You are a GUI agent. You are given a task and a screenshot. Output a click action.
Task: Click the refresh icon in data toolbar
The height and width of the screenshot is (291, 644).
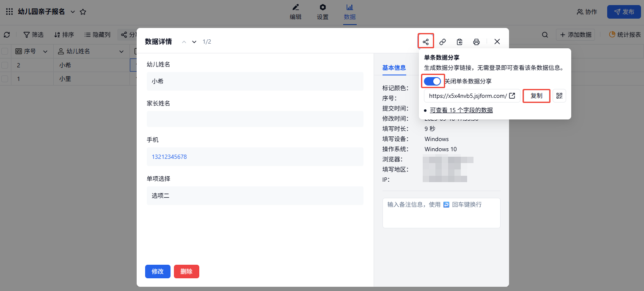coord(7,35)
